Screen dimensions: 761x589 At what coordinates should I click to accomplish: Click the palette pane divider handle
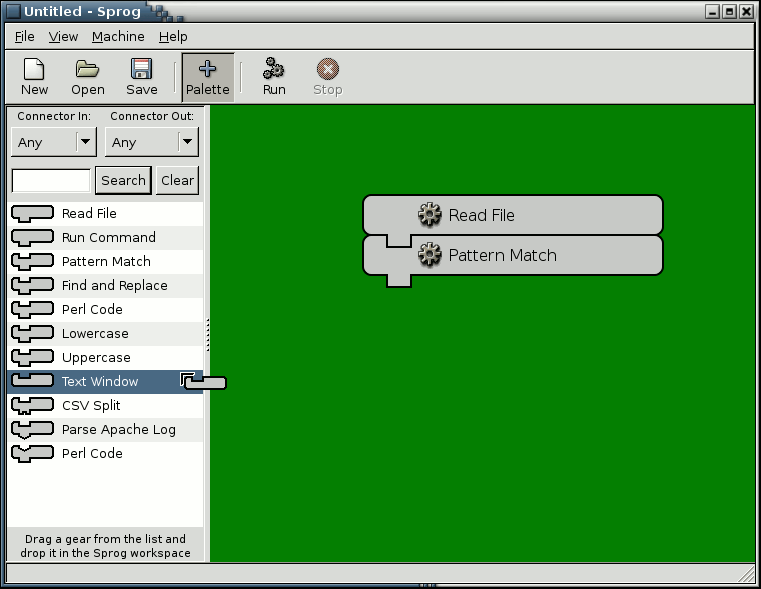tap(207, 334)
